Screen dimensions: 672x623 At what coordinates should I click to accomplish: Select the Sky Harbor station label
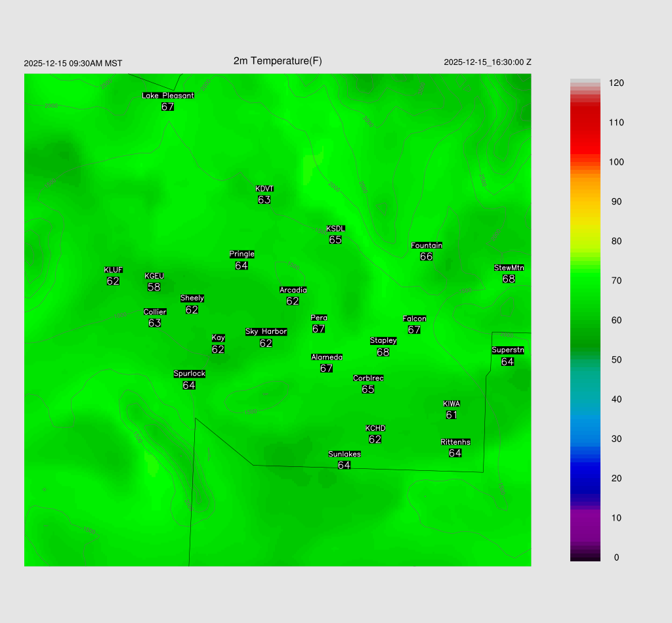point(266,332)
